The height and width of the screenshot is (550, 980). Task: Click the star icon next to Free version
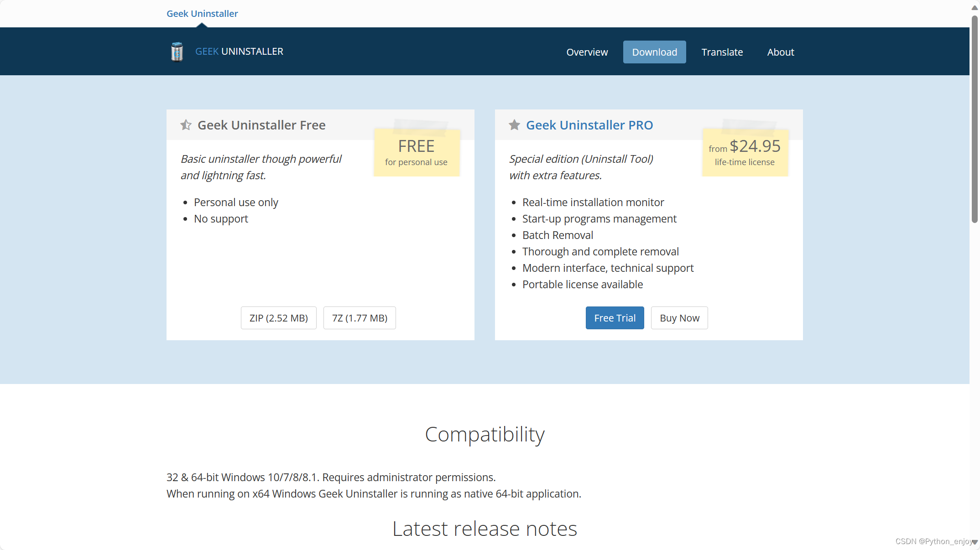[x=185, y=125]
